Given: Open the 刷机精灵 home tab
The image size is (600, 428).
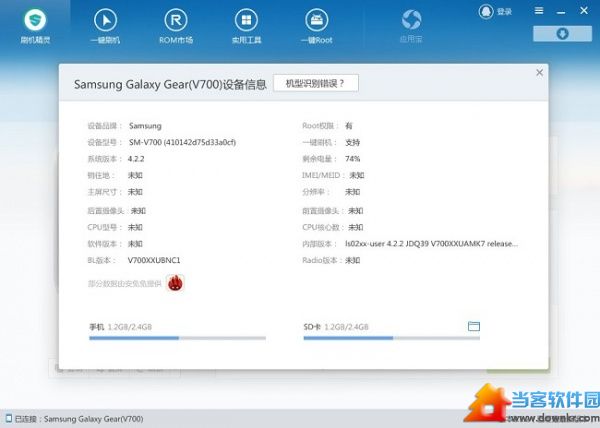Looking at the screenshot, I should point(35,26).
